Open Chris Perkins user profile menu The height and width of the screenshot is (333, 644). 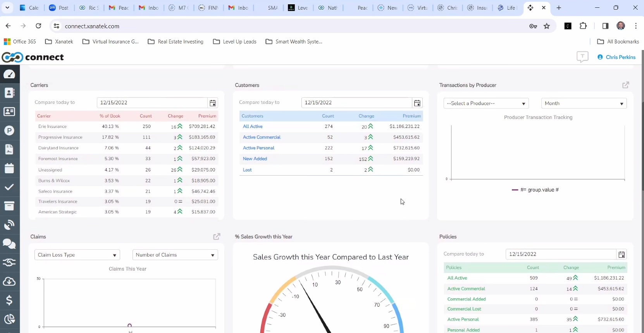click(x=616, y=57)
